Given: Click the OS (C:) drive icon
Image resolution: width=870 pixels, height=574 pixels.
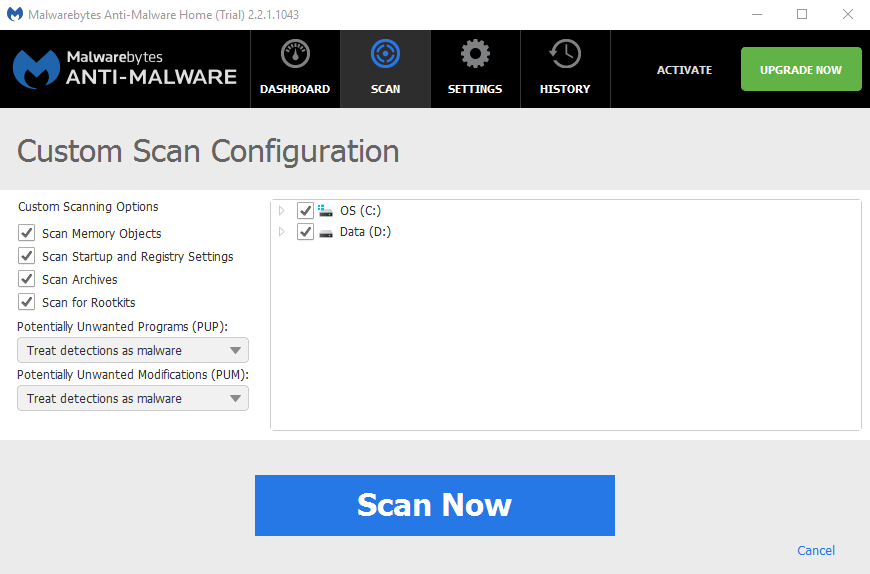Looking at the screenshot, I should point(326,211).
